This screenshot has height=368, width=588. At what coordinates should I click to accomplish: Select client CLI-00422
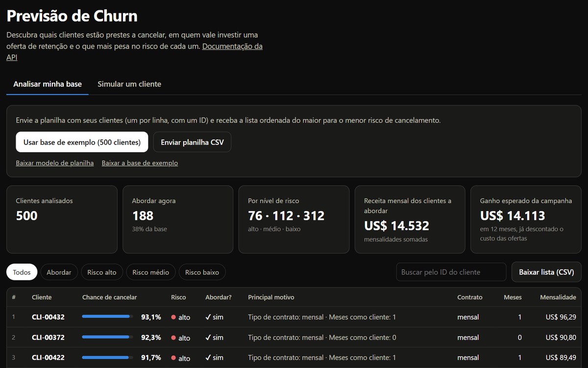coord(48,358)
